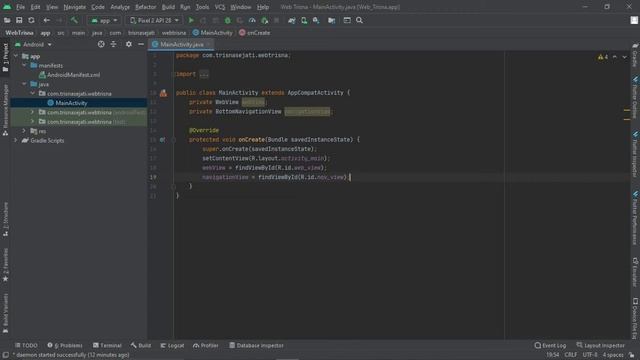Open the Event Log
The image size is (640, 360).
click(550, 345)
